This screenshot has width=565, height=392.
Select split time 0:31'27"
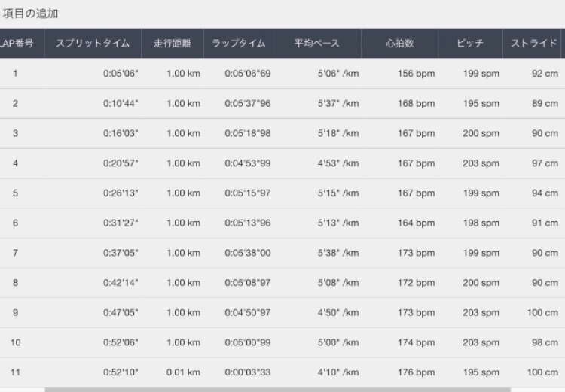[121, 223]
